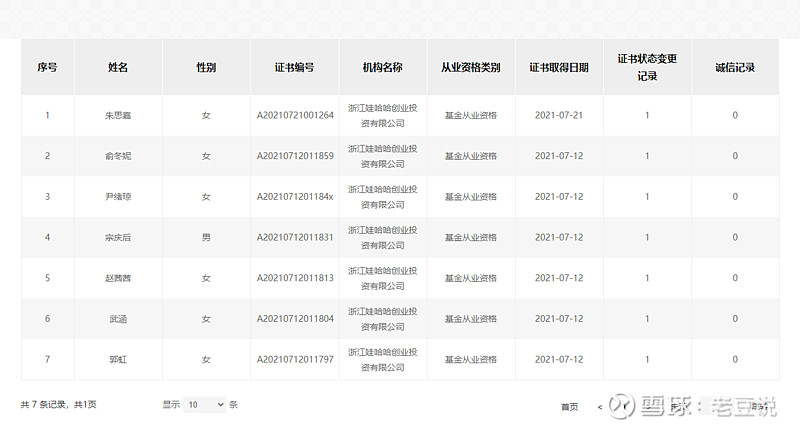
Task: Click integrity record '0' for 俞冬妮
Action: click(735, 156)
